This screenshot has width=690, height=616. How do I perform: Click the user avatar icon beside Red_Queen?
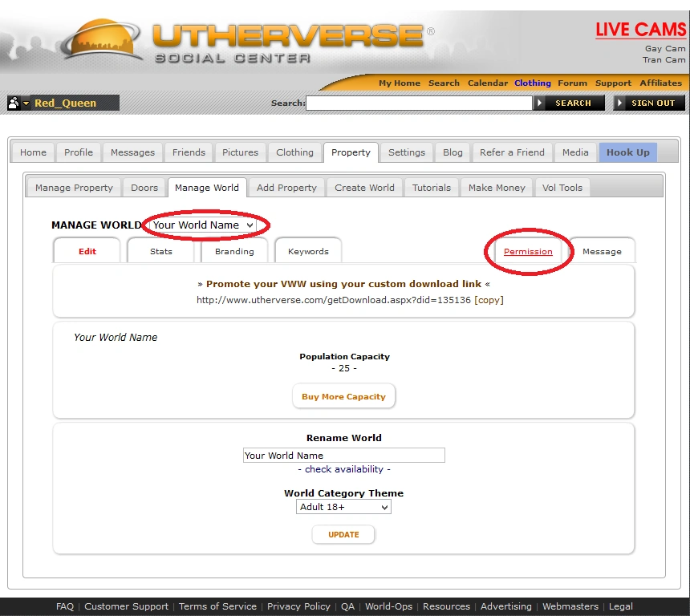14,103
